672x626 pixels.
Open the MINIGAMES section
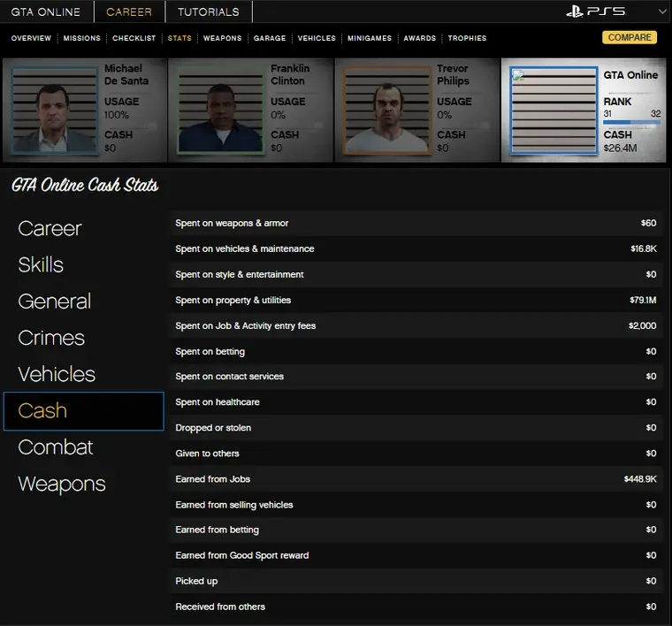[x=370, y=38]
